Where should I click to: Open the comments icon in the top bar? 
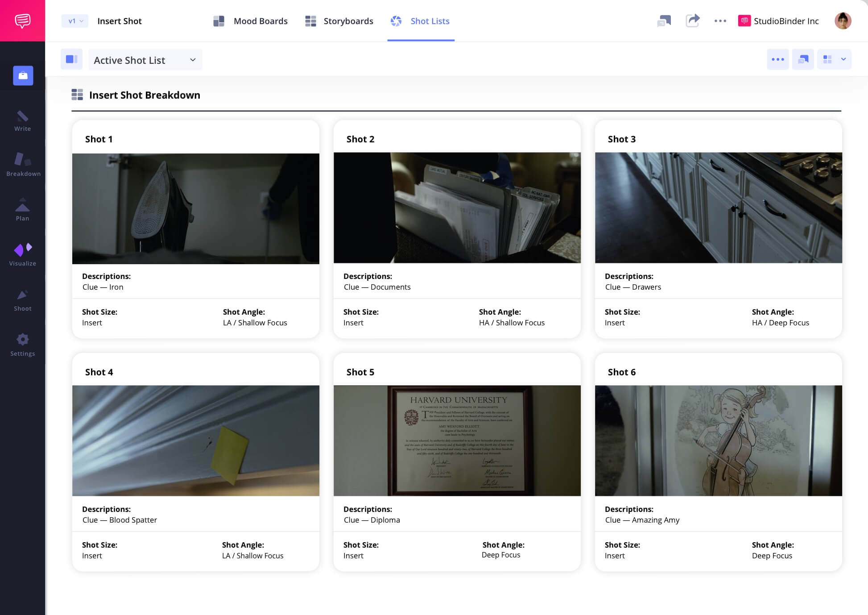pos(664,21)
